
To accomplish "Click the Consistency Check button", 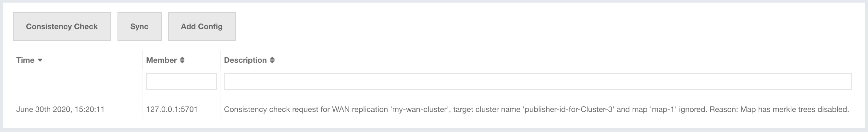I will [62, 27].
